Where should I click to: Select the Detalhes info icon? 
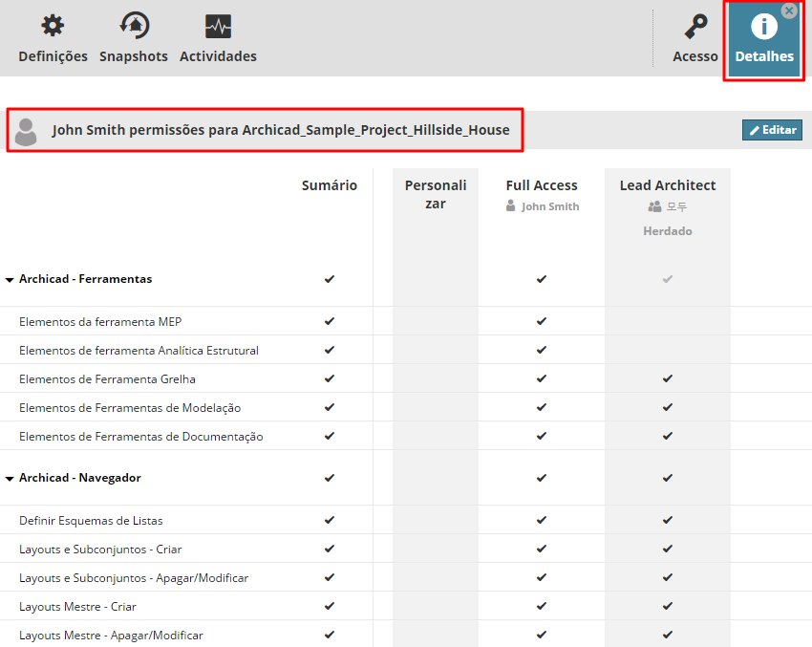coord(764,27)
